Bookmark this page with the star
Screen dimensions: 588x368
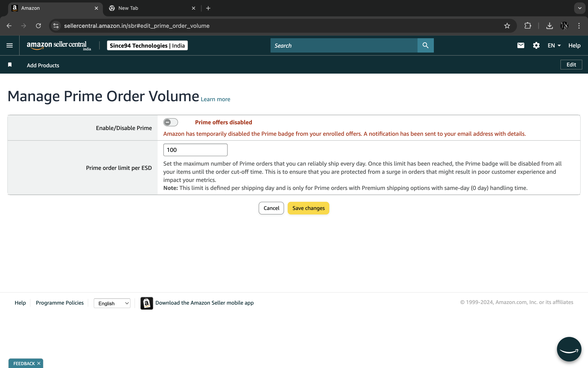507,26
